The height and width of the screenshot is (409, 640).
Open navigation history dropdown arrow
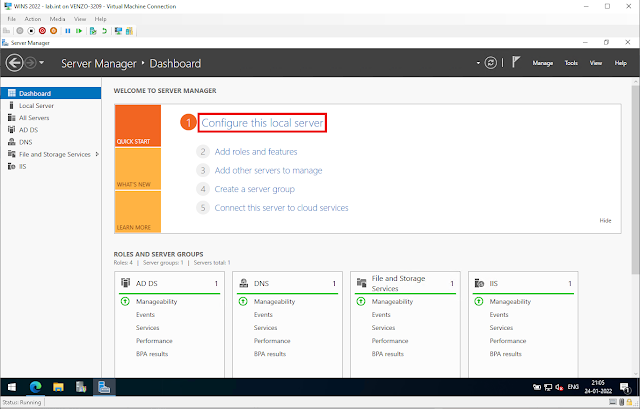pos(42,63)
